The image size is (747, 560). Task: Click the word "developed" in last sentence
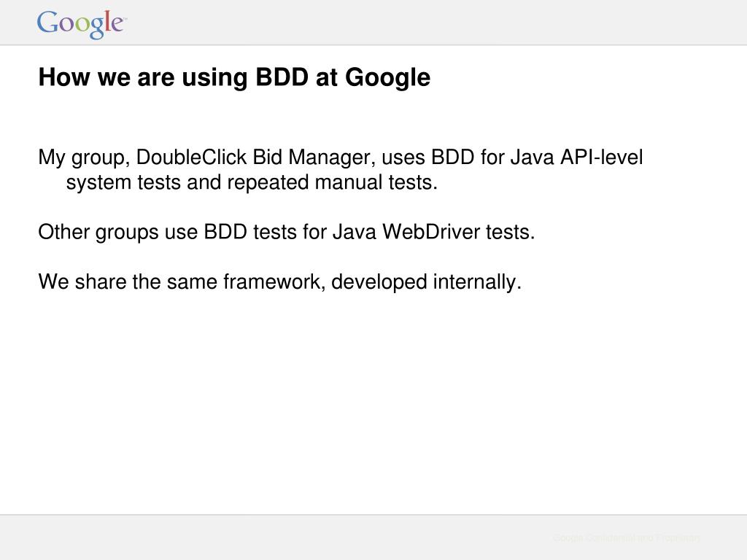pyautogui.click(x=379, y=282)
